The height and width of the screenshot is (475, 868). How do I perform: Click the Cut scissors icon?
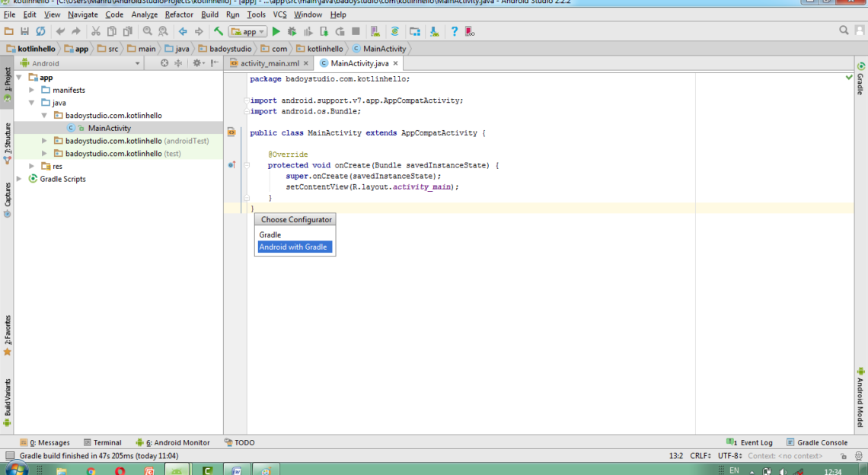(x=96, y=31)
